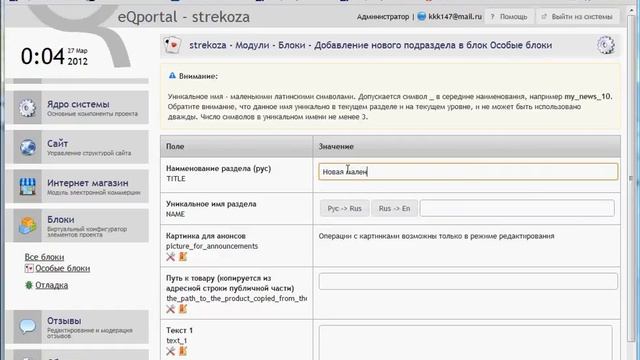
Task: Click the cubes icon beside Блоки
Action: pos(27,225)
